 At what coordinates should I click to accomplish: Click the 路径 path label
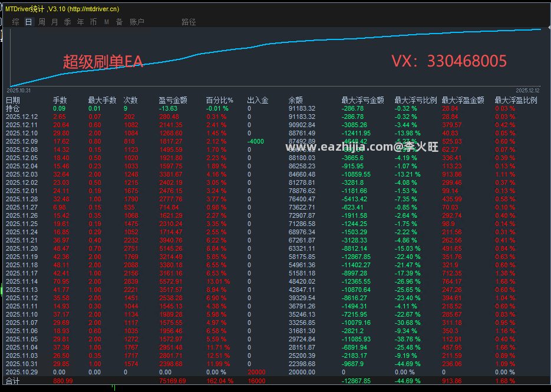(189, 22)
